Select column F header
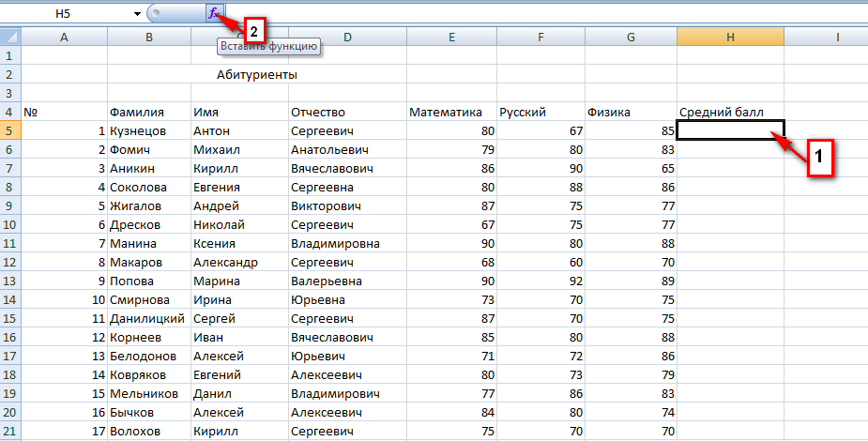The width and height of the screenshot is (868, 441). tap(541, 38)
